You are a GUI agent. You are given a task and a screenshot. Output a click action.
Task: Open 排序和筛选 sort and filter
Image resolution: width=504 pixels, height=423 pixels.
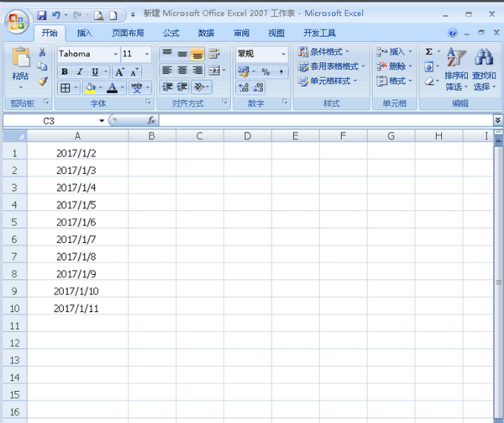(x=456, y=69)
